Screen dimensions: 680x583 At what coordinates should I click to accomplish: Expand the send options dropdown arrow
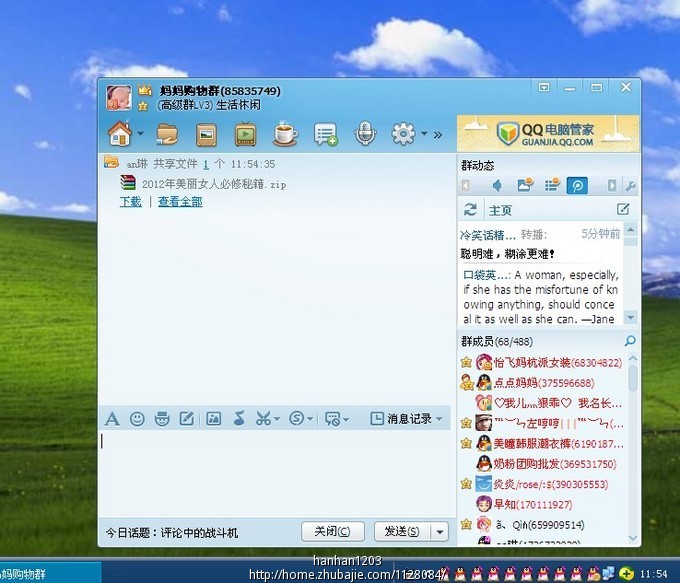[x=440, y=531]
